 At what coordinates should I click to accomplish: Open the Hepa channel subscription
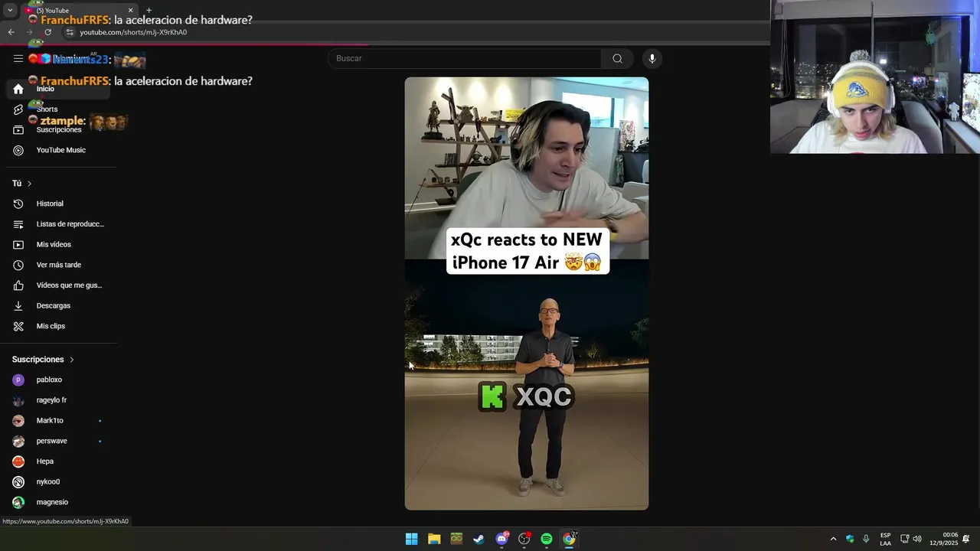click(x=58, y=461)
